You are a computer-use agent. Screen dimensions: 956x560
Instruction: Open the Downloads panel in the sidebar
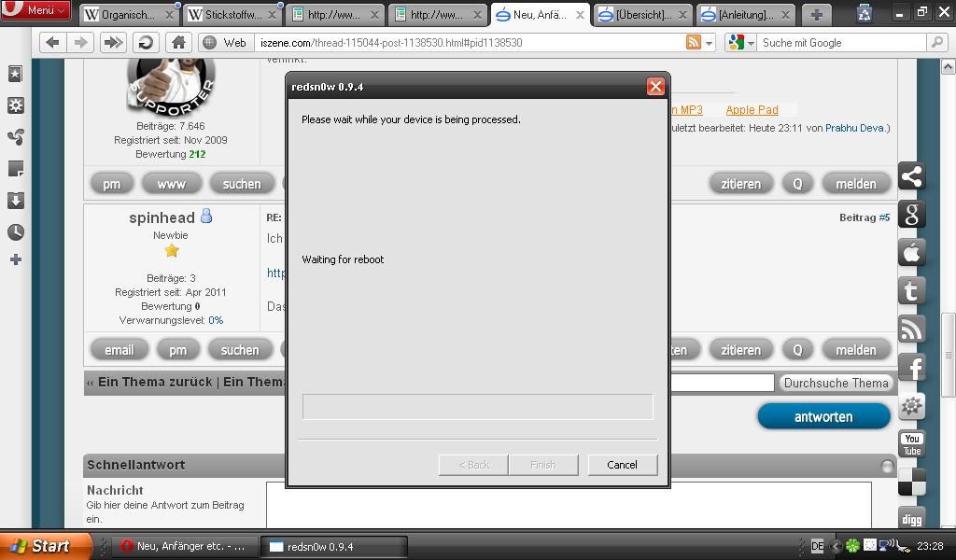coord(15,201)
